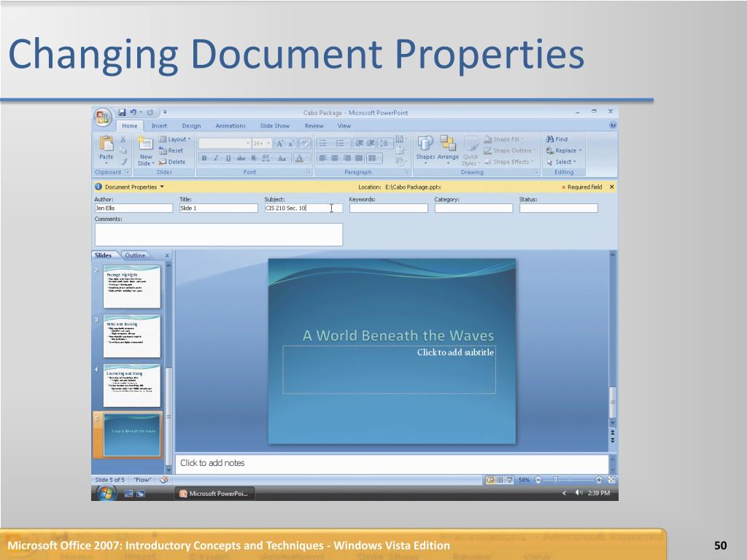Screen dimensions: 747x560
Task: Click the Text Direction icon
Action: coord(400,139)
